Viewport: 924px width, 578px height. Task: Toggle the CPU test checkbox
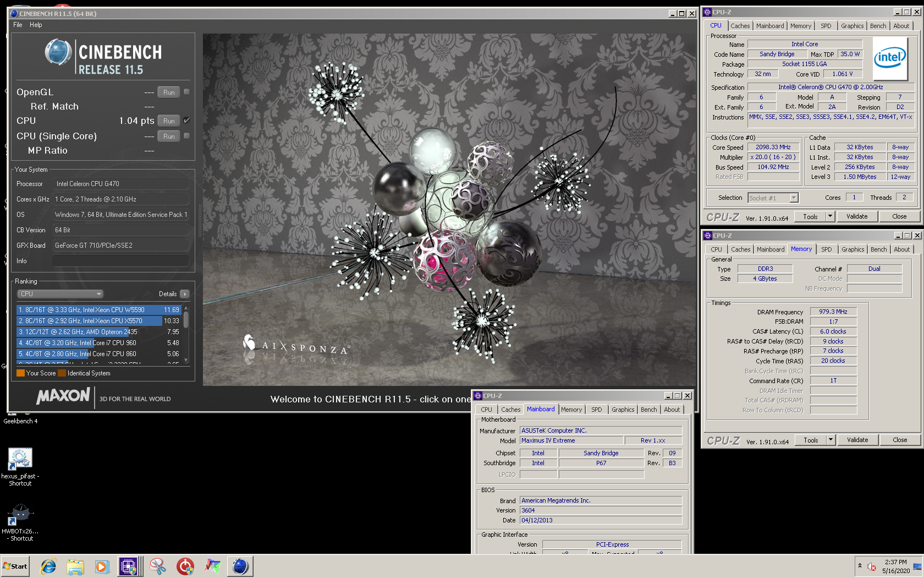click(x=186, y=120)
